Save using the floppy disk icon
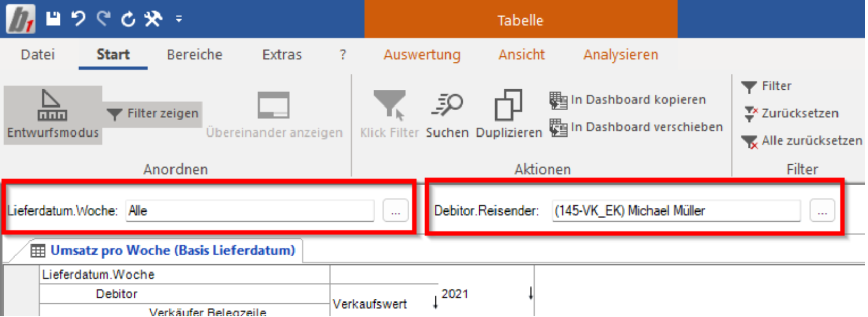Image resolution: width=868 pixels, height=317 pixels. (x=53, y=19)
